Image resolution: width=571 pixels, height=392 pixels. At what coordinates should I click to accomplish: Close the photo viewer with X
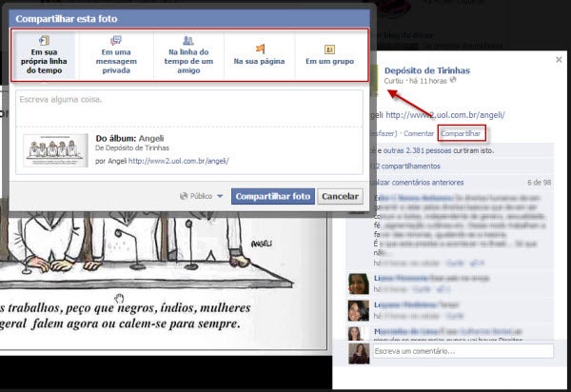click(x=559, y=59)
